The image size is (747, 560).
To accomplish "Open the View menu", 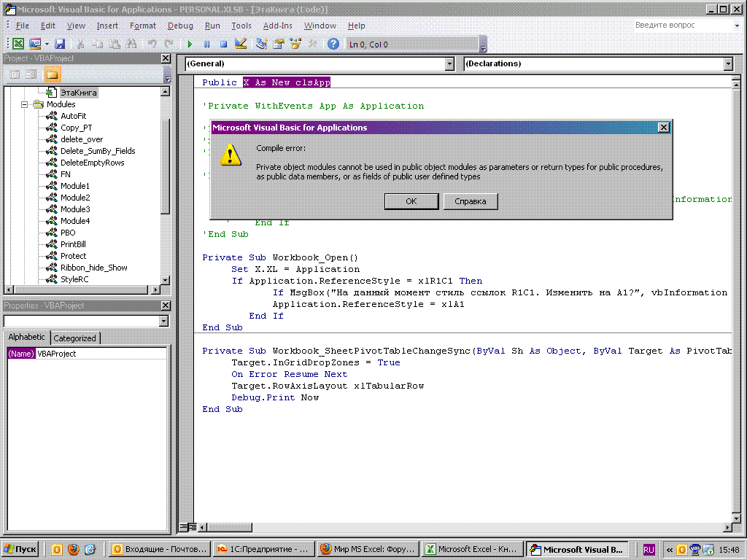I will (x=76, y=26).
